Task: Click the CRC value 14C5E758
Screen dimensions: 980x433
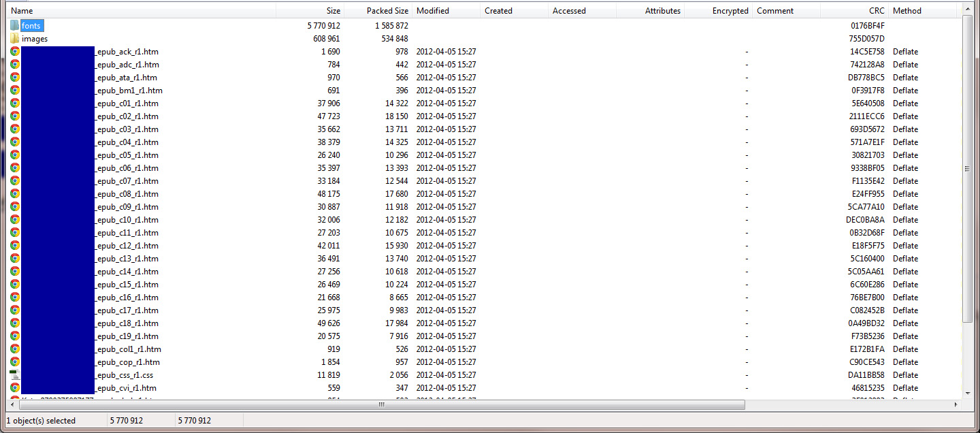Action: (867, 51)
